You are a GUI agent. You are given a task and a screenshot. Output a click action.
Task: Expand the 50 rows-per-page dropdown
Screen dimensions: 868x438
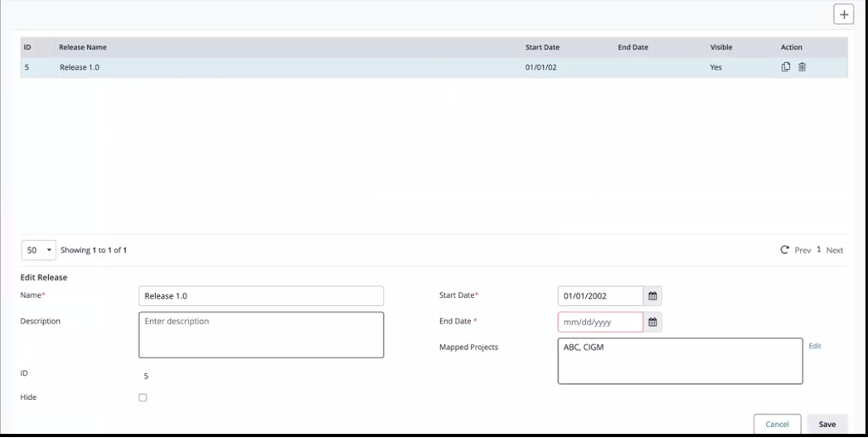[x=38, y=250]
